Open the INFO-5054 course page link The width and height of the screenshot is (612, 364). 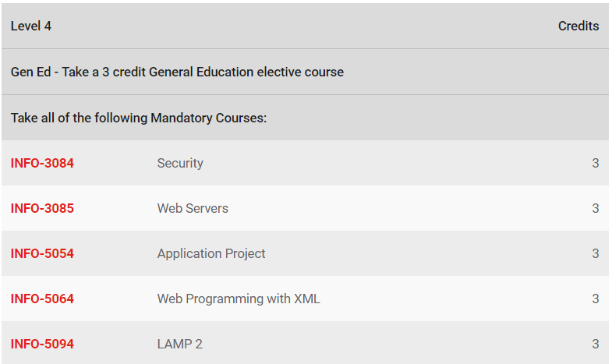[42, 253]
